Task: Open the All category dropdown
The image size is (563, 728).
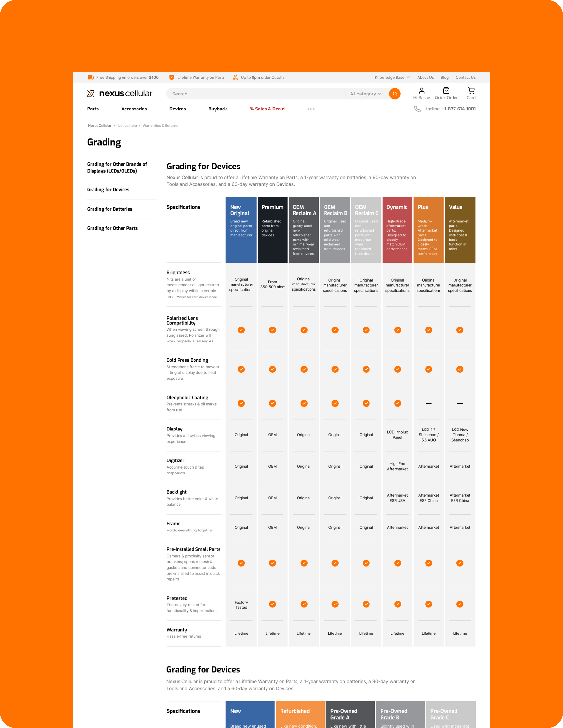Action: pyautogui.click(x=365, y=94)
